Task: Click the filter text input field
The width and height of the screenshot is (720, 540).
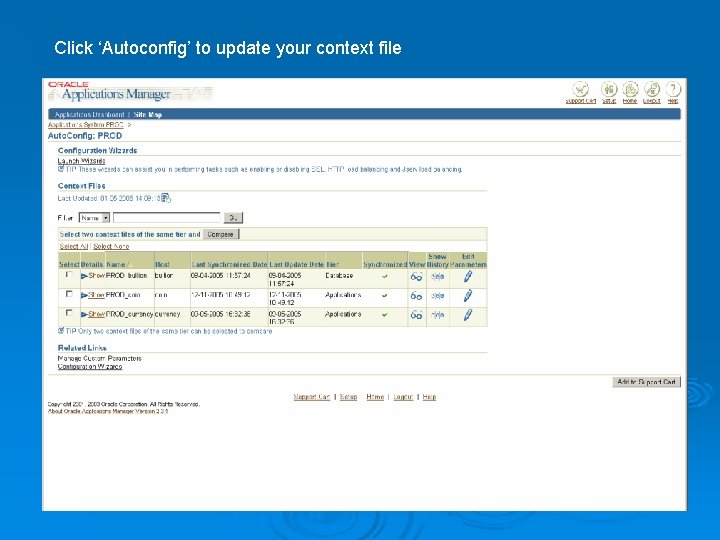Action: click(x=167, y=218)
